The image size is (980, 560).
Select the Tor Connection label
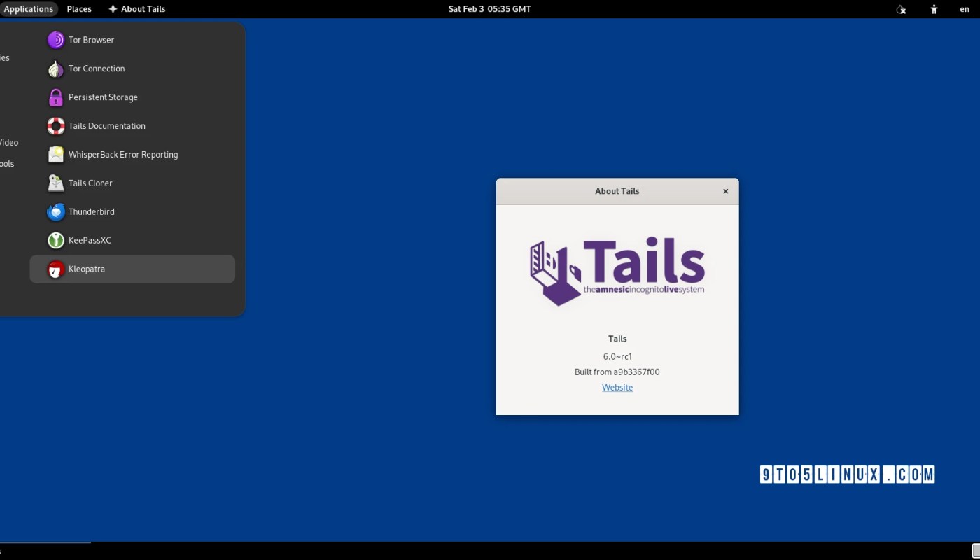coord(97,69)
